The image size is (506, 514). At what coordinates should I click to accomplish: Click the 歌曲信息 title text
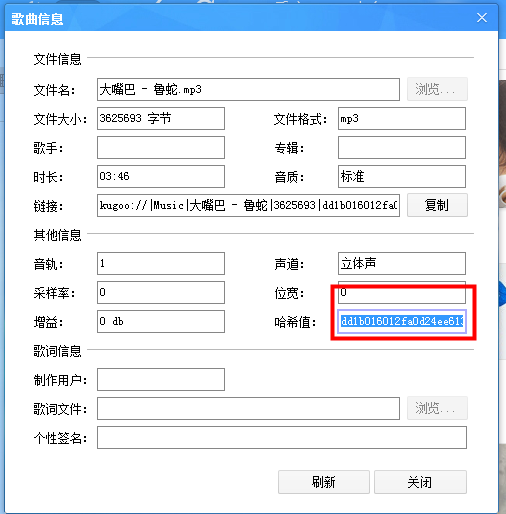click(37, 19)
